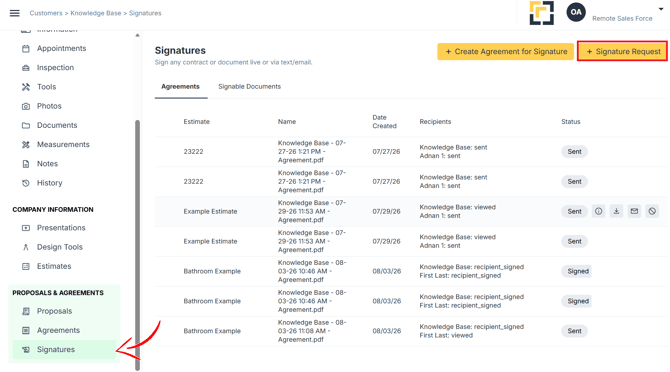The height and width of the screenshot is (372, 670).
Task: Click the Appointments calendar icon
Action: tap(26, 49)
